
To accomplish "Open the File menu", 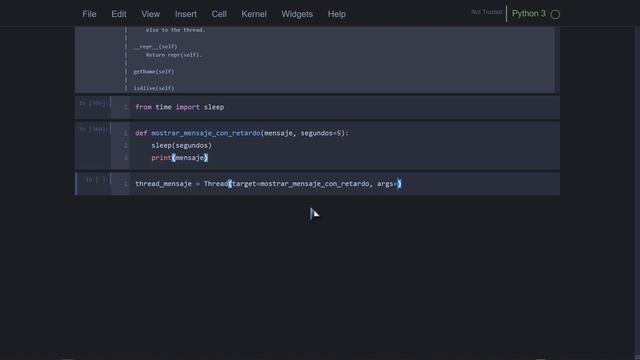I will [x=89, y=14].
